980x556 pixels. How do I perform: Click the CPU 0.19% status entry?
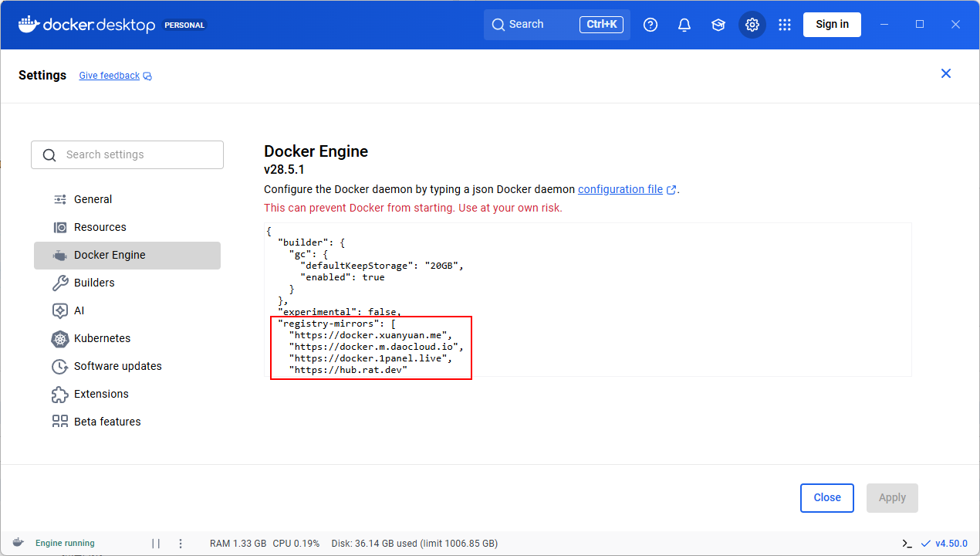coord(296,544)
